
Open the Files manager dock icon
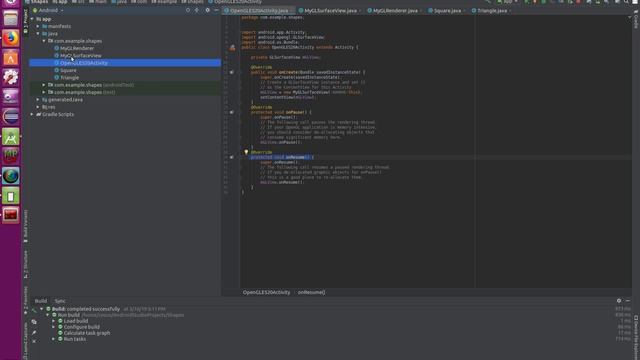(11, 18)
